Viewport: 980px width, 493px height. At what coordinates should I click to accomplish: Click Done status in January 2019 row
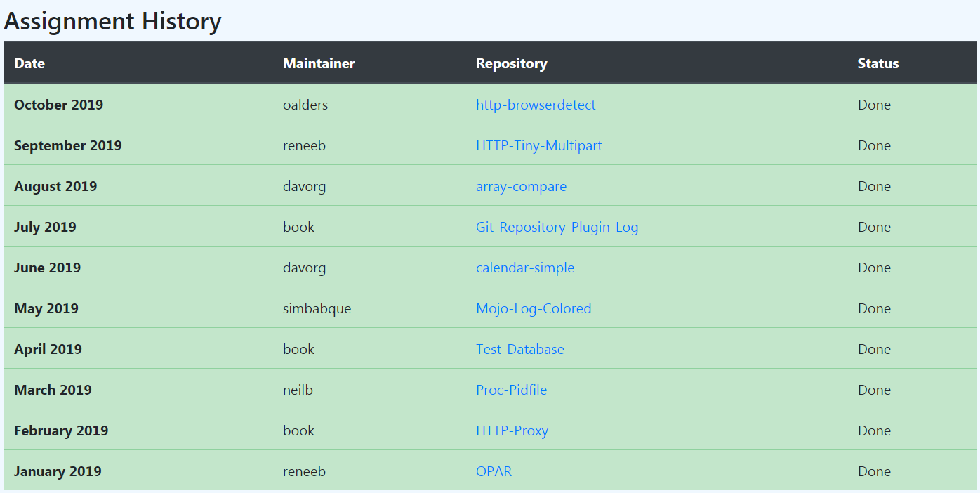(x=874, y=471)
